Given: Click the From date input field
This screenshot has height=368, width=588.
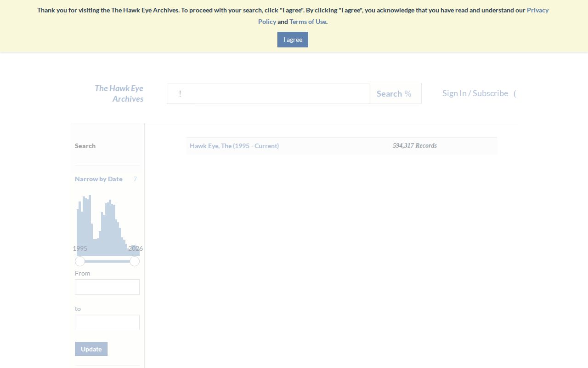Looking at the screenshot, I should click(x=107, y=287).
